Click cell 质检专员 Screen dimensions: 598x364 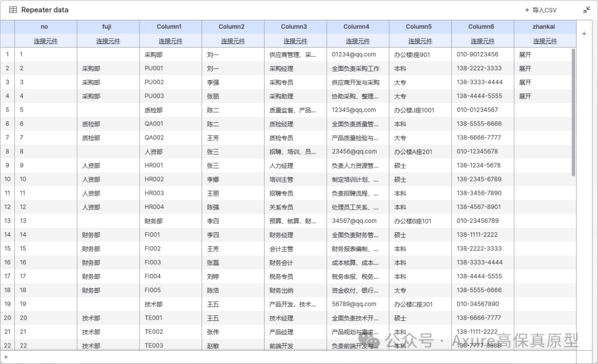click(296, 138)
